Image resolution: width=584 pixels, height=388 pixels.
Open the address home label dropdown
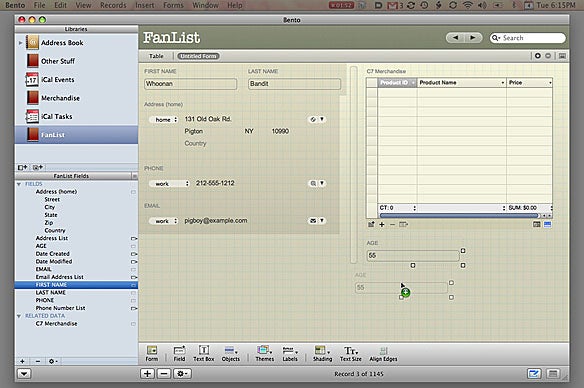(x=164, y=120)
